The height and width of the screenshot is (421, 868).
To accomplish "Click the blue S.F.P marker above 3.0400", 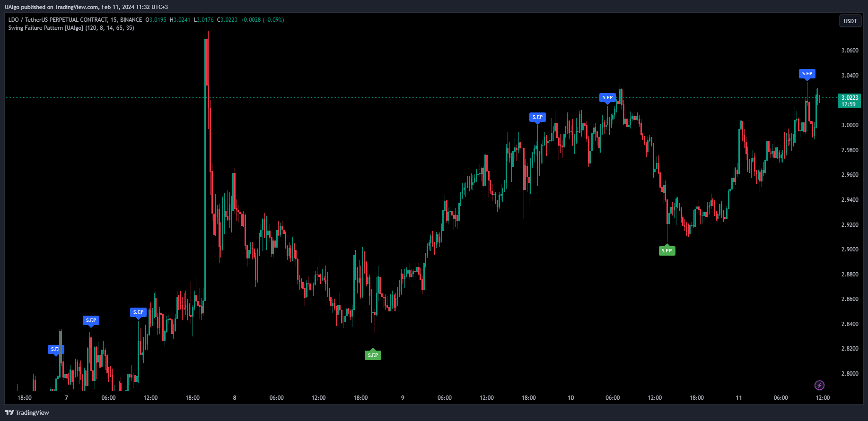I will [807, 74].
